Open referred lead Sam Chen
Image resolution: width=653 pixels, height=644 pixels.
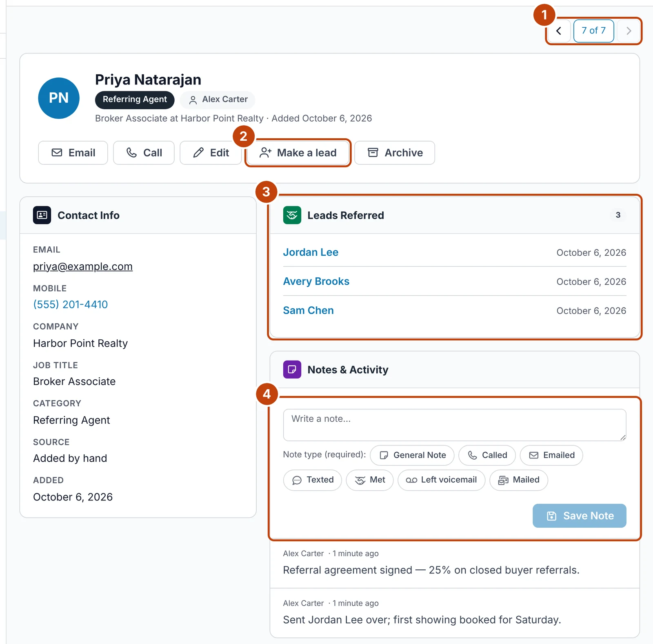click(x=309, y=310)
